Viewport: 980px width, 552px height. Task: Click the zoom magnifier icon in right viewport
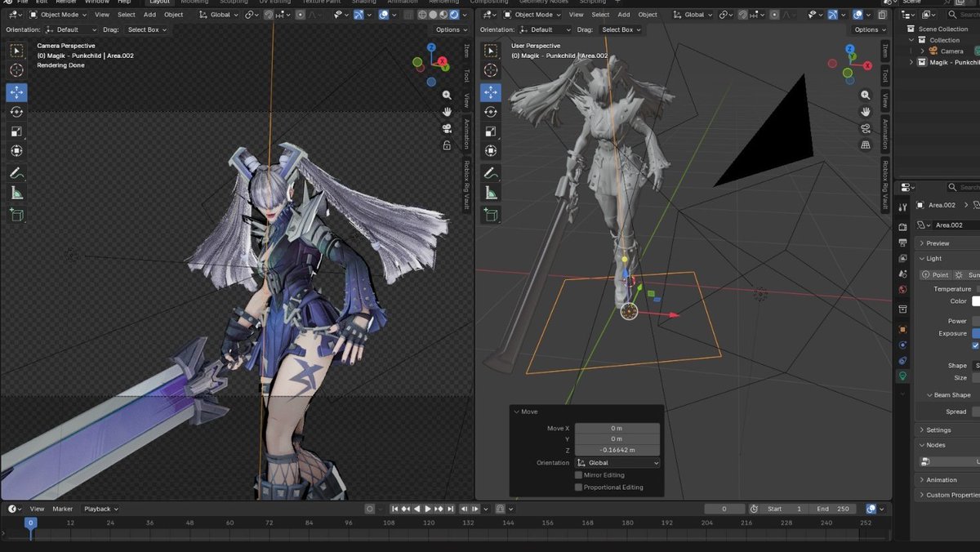click(866, 95)
